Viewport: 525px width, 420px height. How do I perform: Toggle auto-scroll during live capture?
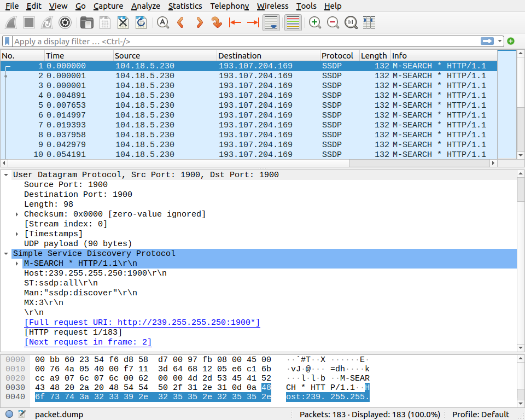271,22
